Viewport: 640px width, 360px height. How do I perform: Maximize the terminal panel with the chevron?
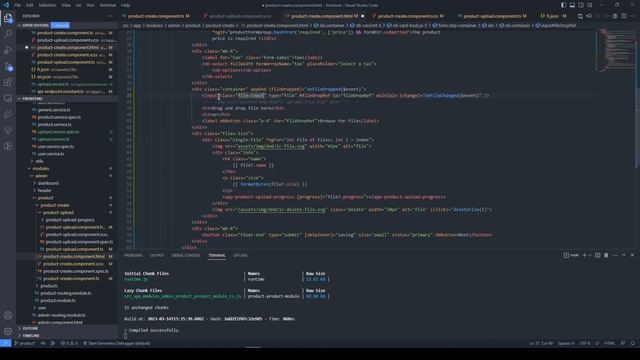pos(624,255)
